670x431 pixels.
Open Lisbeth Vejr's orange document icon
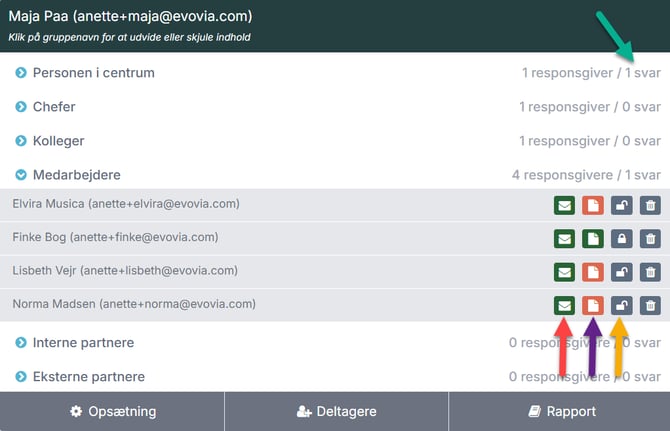(x=593, y=272)
